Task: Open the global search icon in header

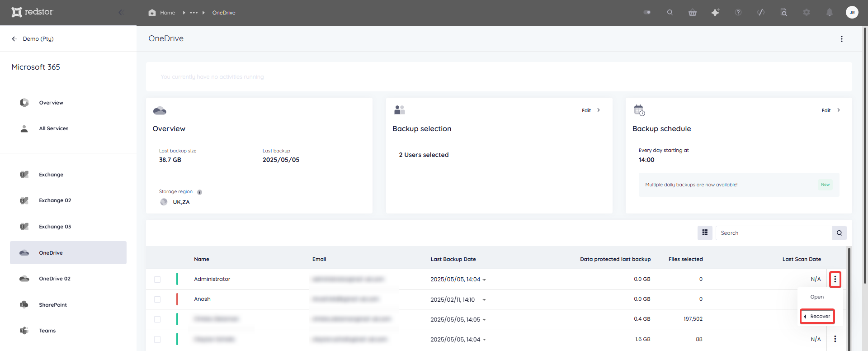Action: click(670, 12)
